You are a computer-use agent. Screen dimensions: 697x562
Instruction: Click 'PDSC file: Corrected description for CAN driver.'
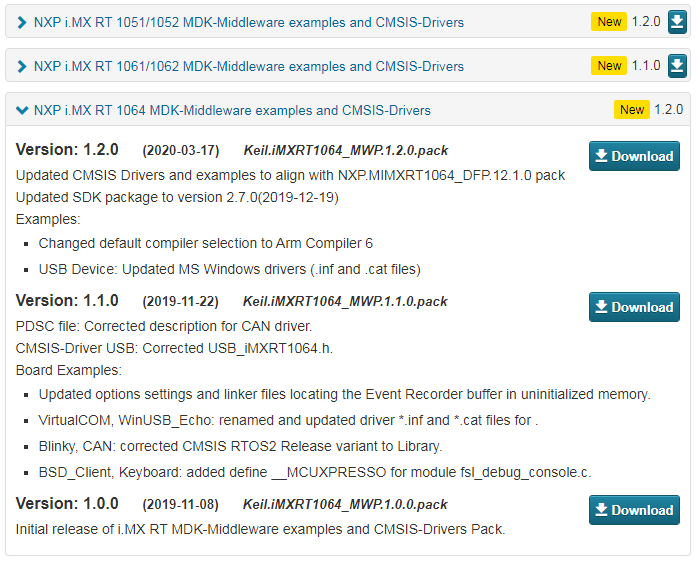[164, 326]
